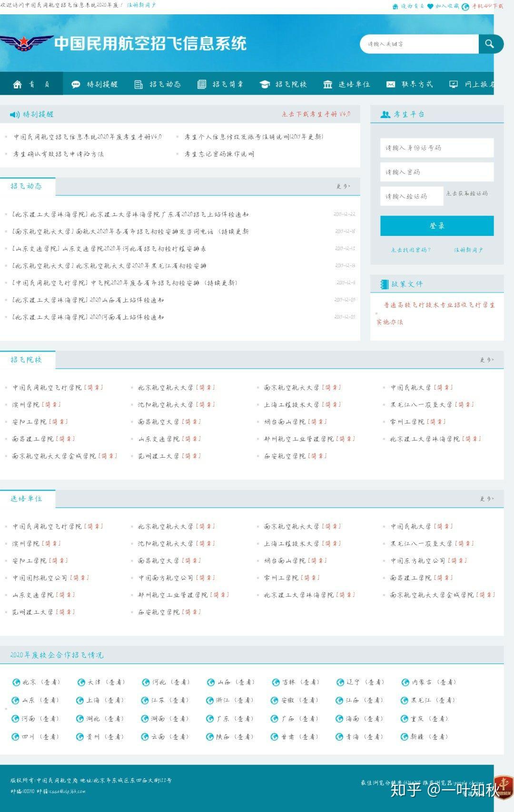Click the building icon beside 送培单位
Screen dimensions: 514x812
[x=327, y=84]
